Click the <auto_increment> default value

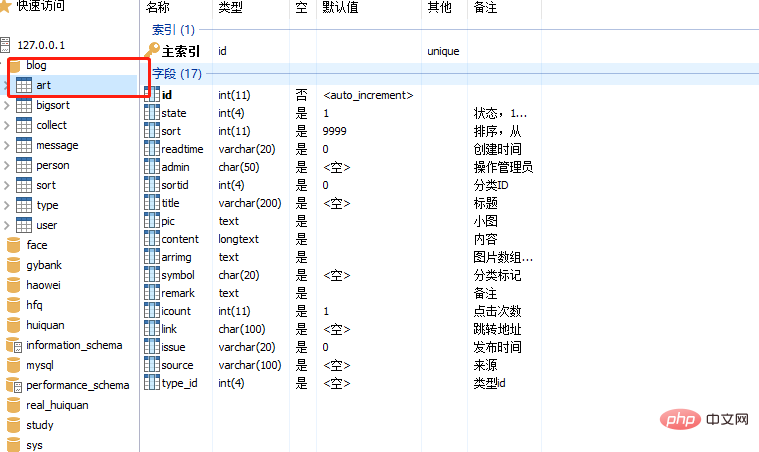(368, 95)
